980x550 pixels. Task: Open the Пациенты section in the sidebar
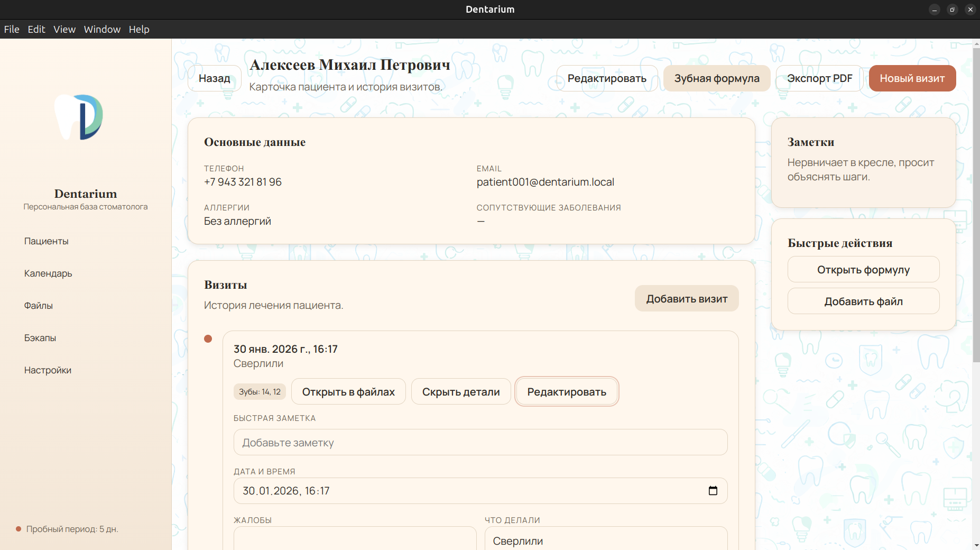point(46,241)
